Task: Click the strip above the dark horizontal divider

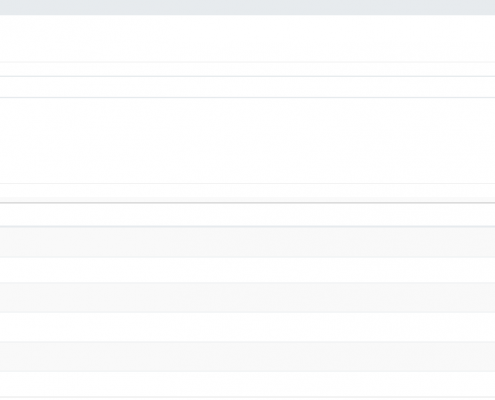Action: tap(247, 193)
